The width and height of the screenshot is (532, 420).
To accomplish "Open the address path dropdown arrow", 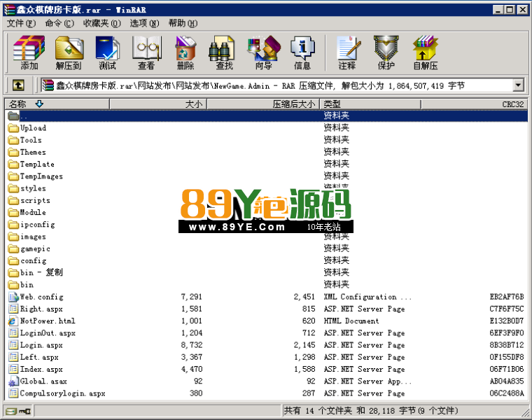I will [x=518, y=85].
